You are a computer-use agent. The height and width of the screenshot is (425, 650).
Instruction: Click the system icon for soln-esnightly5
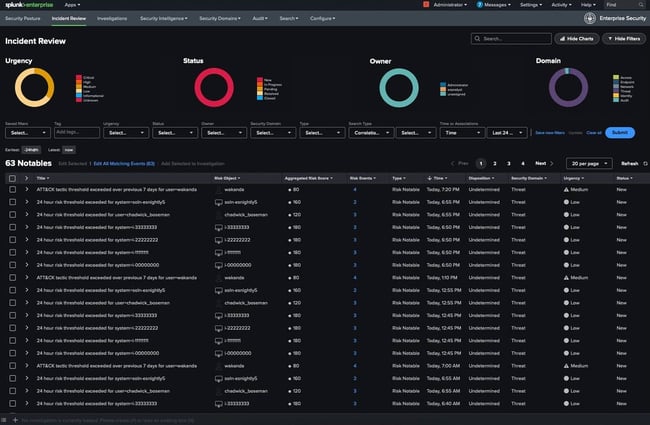coord(218,200)
